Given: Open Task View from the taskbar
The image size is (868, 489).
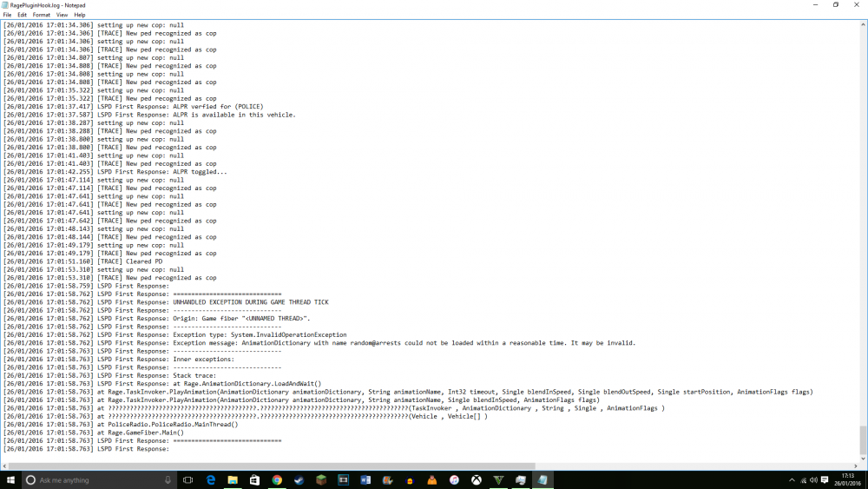Looking at the screenshot, I should pos(188,480).
